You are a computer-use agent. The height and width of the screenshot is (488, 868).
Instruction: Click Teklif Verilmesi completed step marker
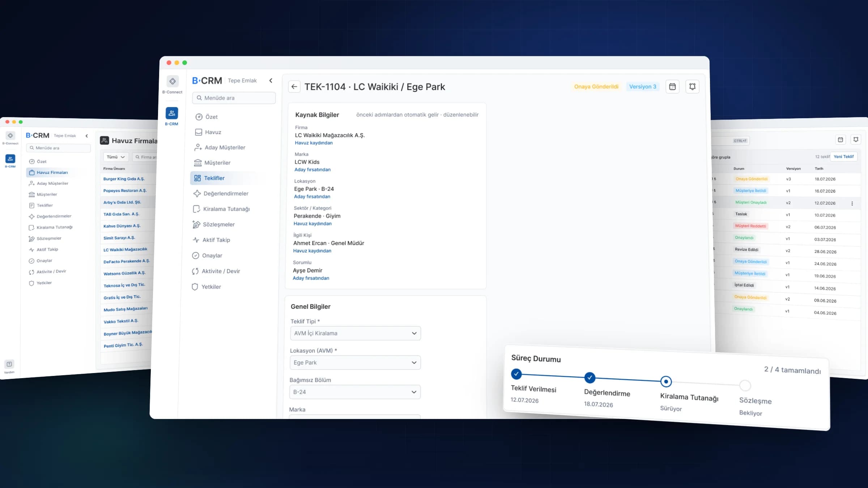tap(516, 374)
